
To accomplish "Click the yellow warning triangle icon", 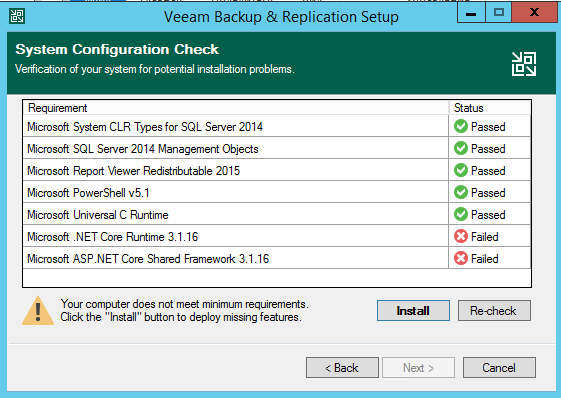I will (38, 311).
